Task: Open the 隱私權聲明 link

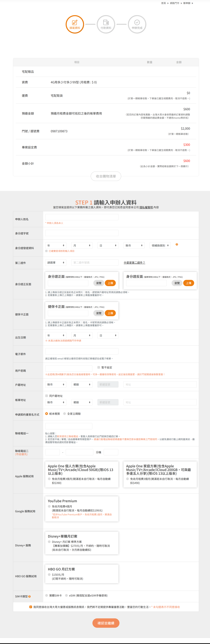Action: pyautogui.click(x=146, y=207)
